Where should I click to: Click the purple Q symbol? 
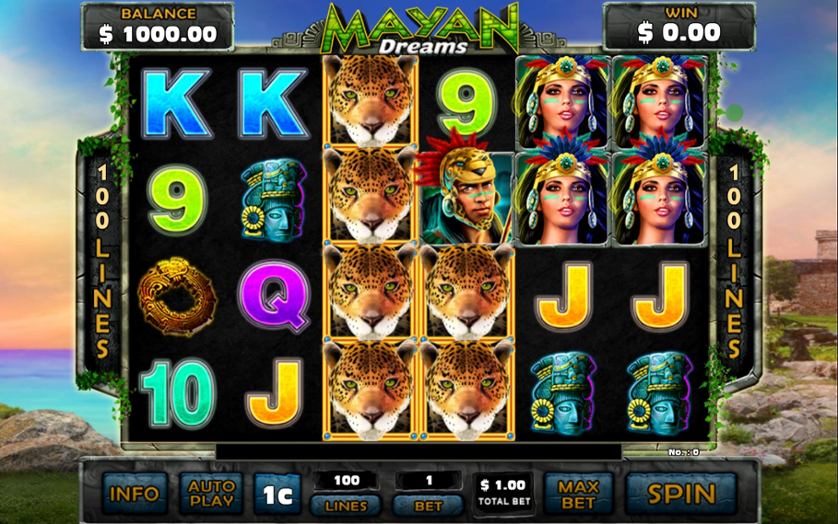coord(274,296)
